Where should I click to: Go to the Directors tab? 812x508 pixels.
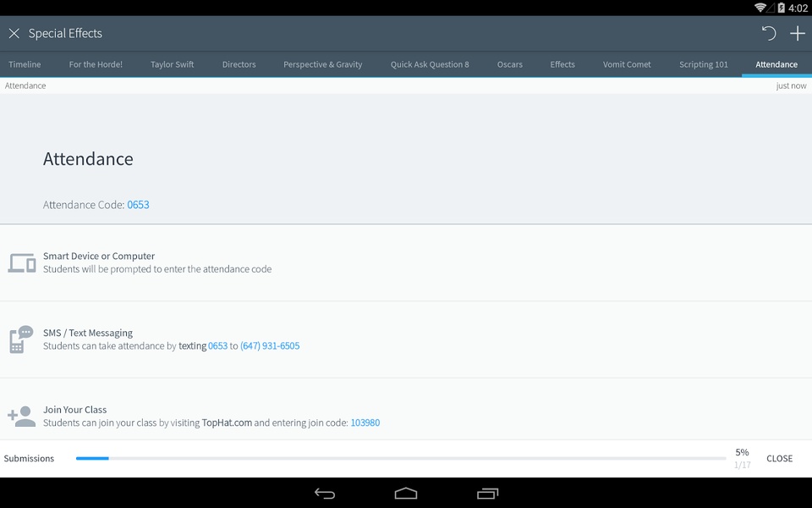239,64
